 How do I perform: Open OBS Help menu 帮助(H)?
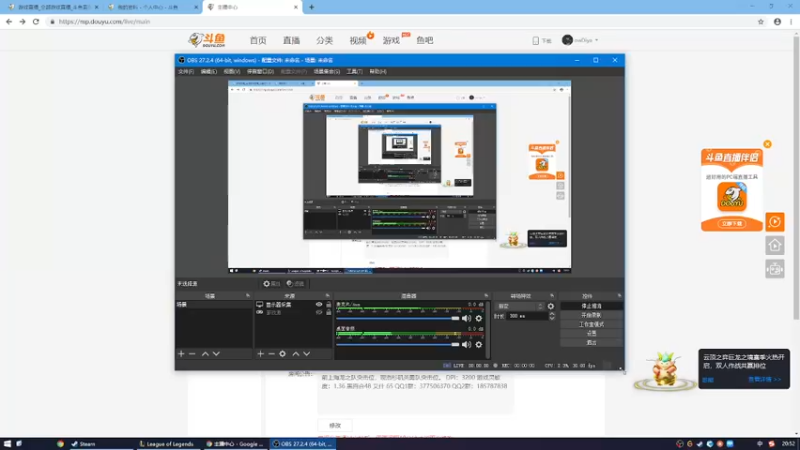378,71
